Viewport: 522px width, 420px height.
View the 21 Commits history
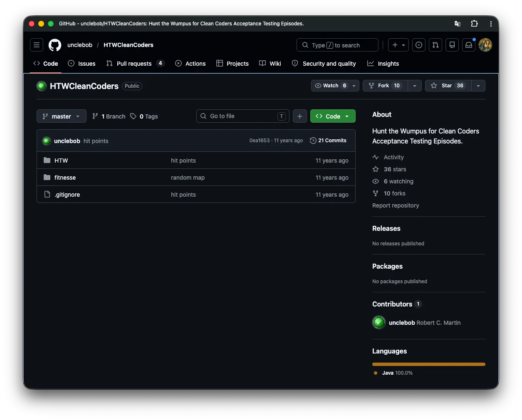click(x=328, y=141)
